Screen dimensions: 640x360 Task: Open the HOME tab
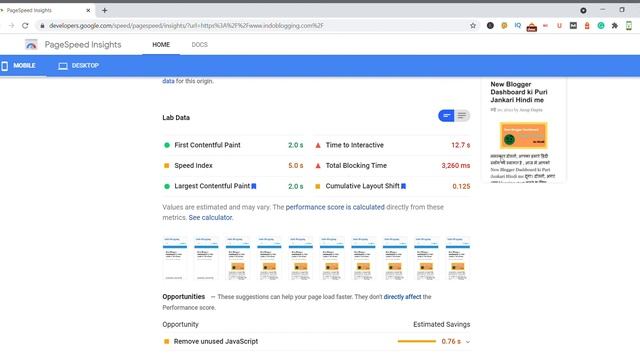tap(161, 45)
